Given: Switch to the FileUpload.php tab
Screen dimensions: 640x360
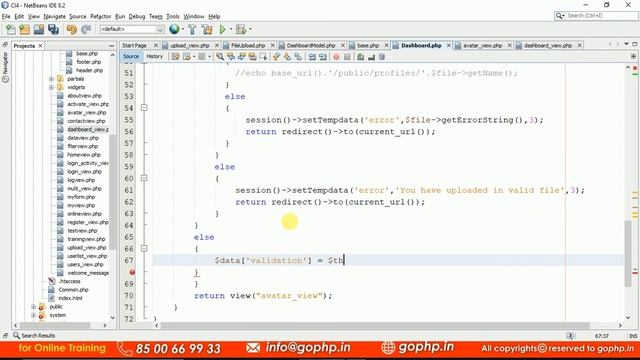Looking at the screenshot, I should pyautogui.click(x=248, y=45).
